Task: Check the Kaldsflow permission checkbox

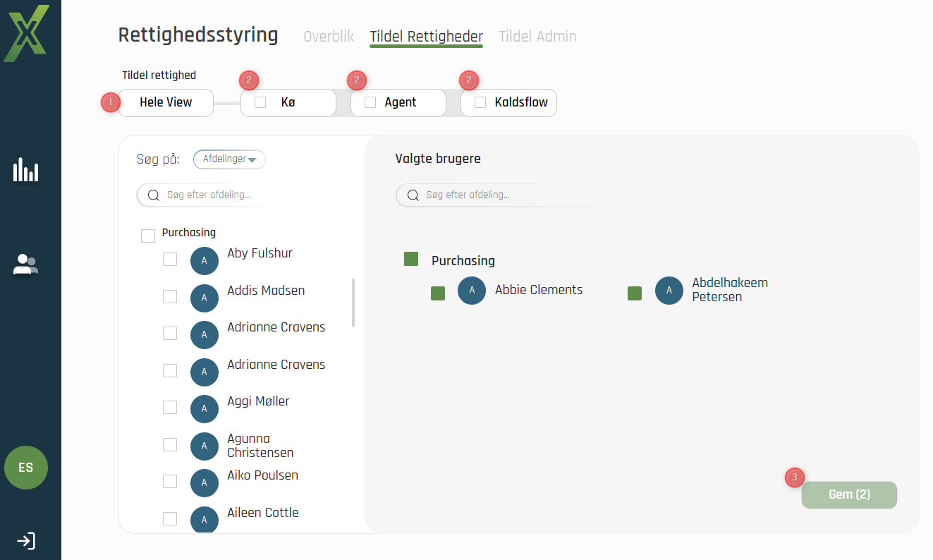Action: pos(480,102)
